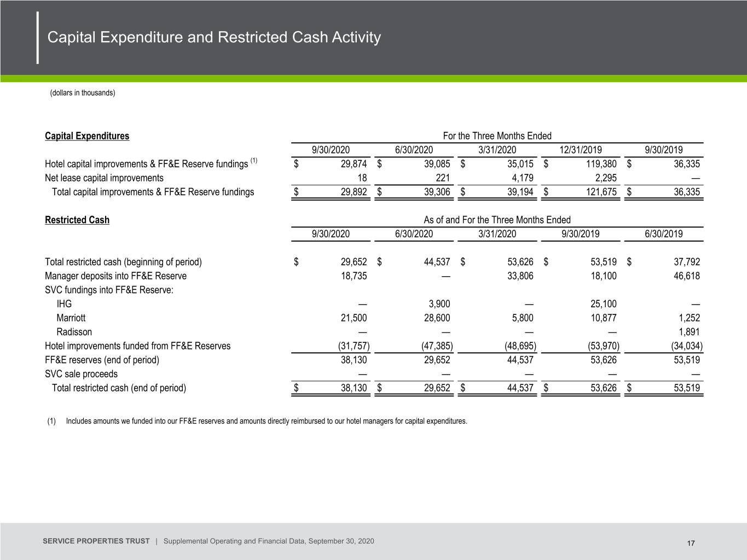Select the IHG row label
Viewport: 747px width, 560px height.
coord(64,304)
